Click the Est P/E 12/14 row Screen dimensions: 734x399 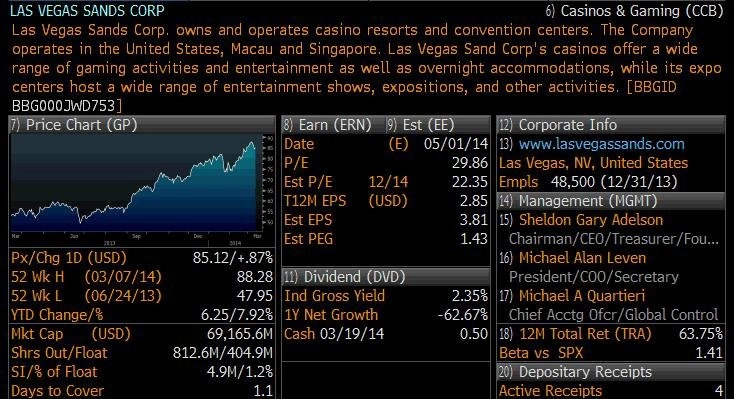[x=386, y=182]
